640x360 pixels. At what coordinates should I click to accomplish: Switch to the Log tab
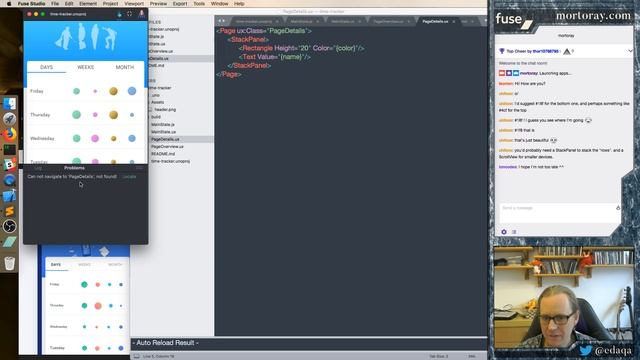pos(38,168)
